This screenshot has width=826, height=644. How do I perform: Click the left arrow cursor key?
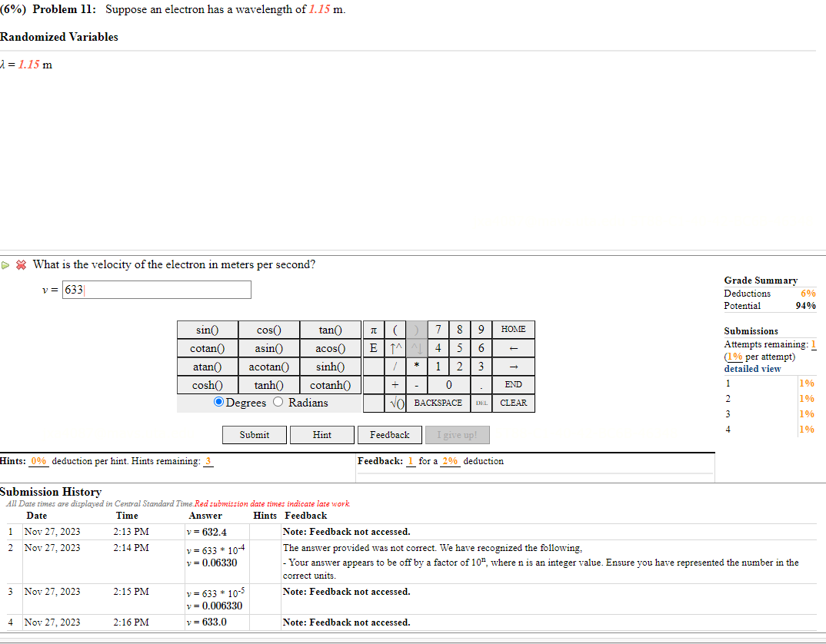click(x=514, y=348)
